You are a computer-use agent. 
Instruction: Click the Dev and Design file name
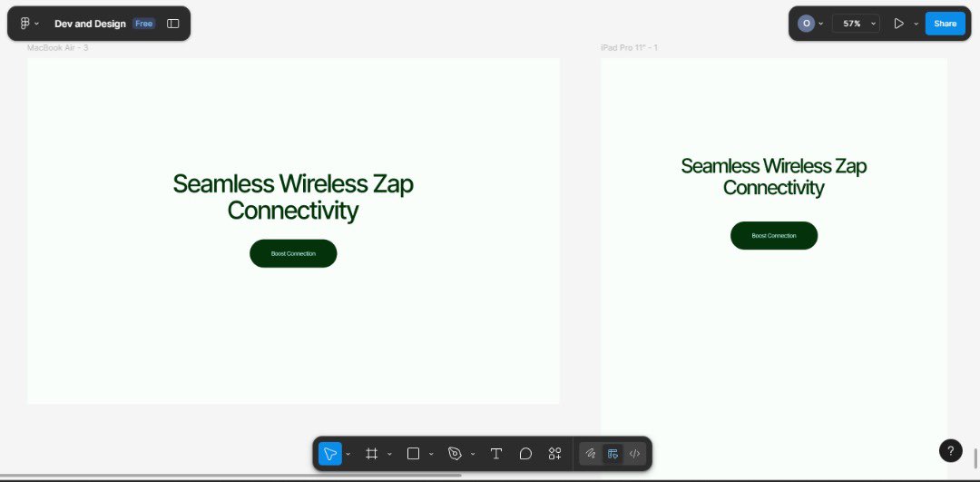(x=90, y=24)
